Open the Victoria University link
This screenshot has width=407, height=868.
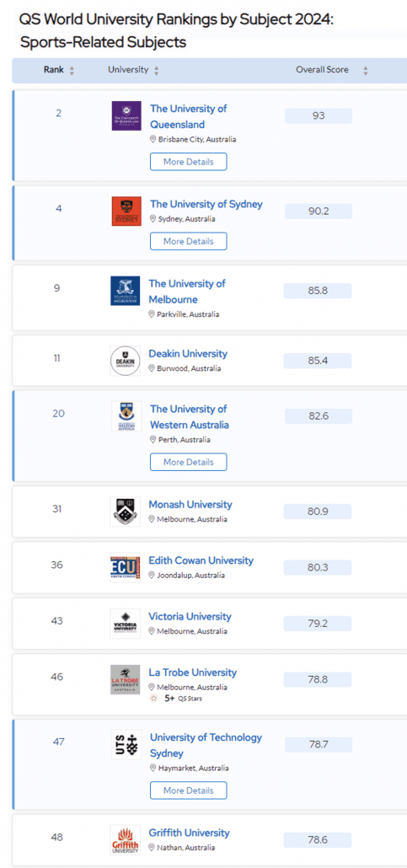click(190, 616)
